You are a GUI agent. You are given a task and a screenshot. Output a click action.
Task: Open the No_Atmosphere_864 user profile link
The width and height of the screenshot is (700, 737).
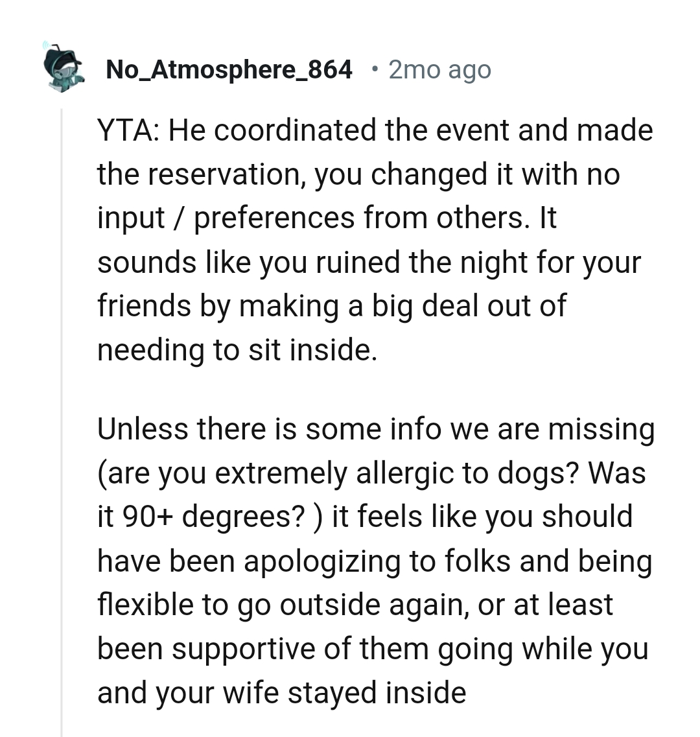tap(229, 69)
